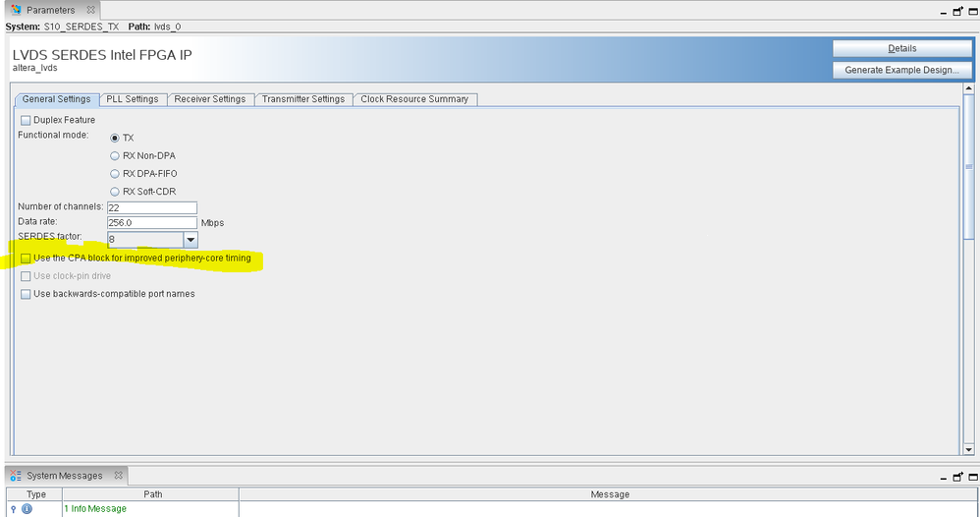Maximize the Parameters panel
The image size is (980, 517).
[x=972, y=11]
